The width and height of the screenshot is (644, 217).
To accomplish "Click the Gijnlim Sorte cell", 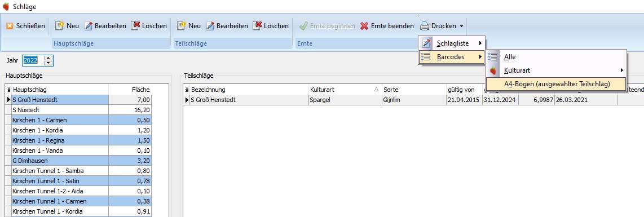I will (413, 100).
